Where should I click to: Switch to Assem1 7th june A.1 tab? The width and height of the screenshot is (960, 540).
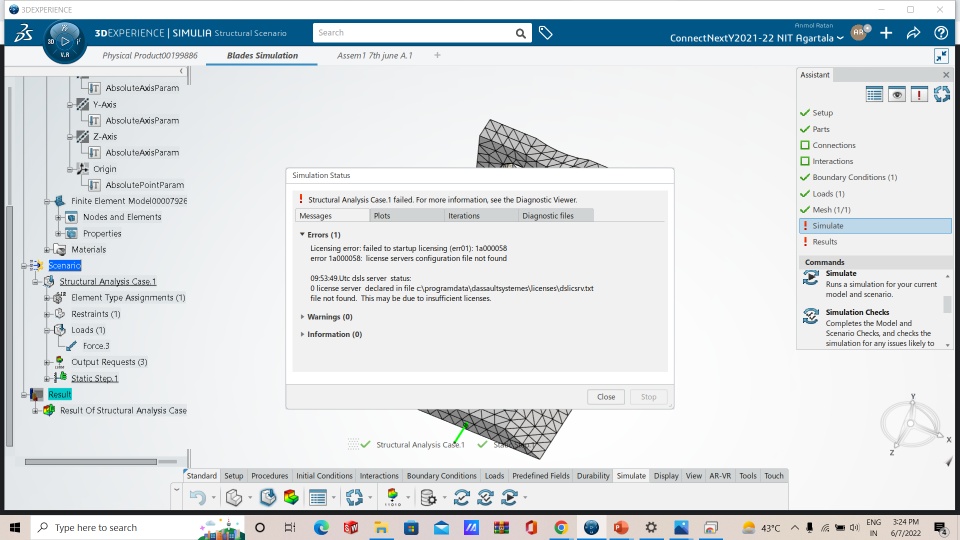pos(375,56)
